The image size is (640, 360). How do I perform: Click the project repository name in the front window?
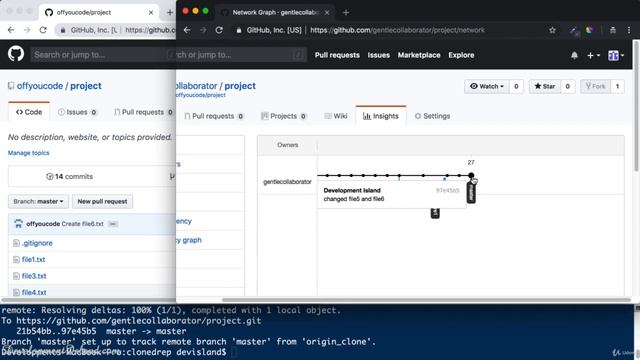[240, 86]
